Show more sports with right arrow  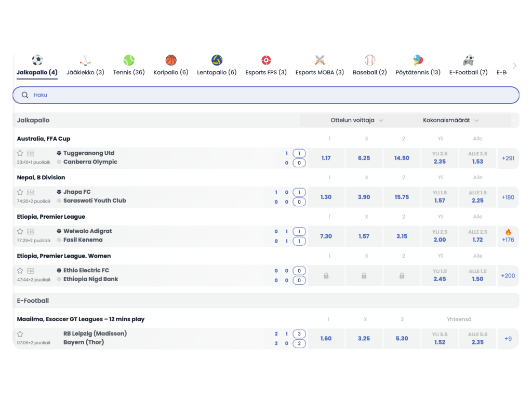click(514, 66)
